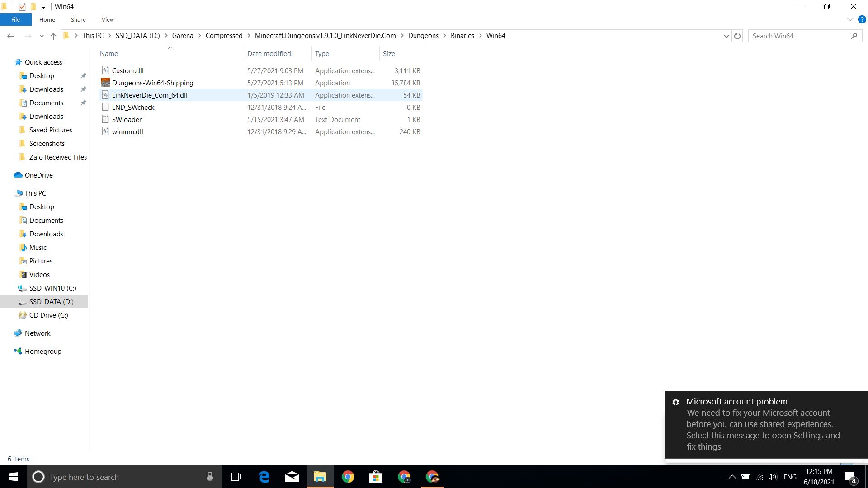This screenshot has width=868, height=488.
Task: Click the properties checkmark quick access icon
Action: click(22, 6)
